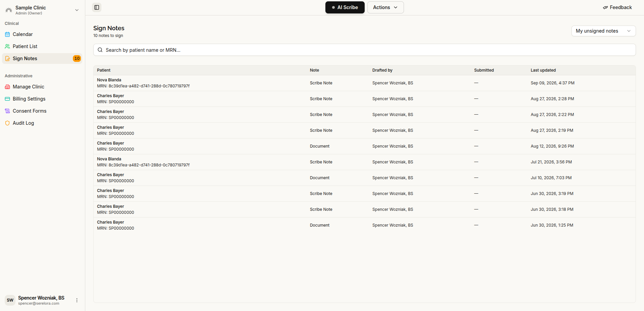Click the Billing Settings card icon
The image size is (644, 311).
tap(7, 99)
